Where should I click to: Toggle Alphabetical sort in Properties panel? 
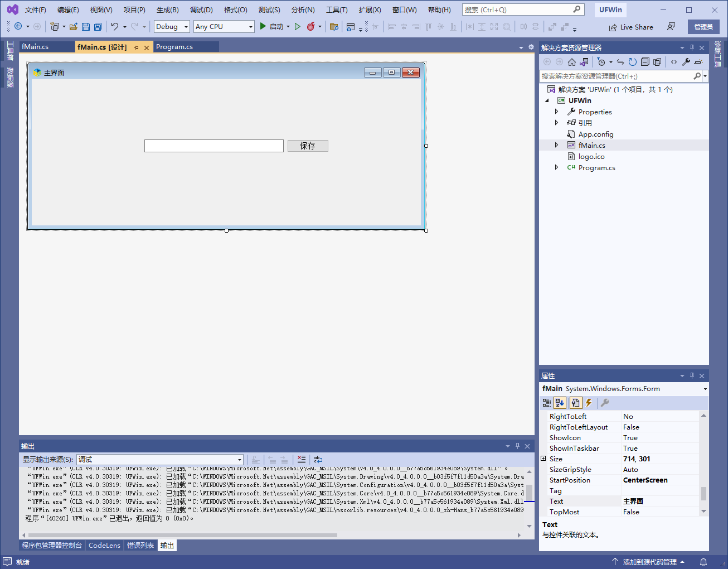560,403
